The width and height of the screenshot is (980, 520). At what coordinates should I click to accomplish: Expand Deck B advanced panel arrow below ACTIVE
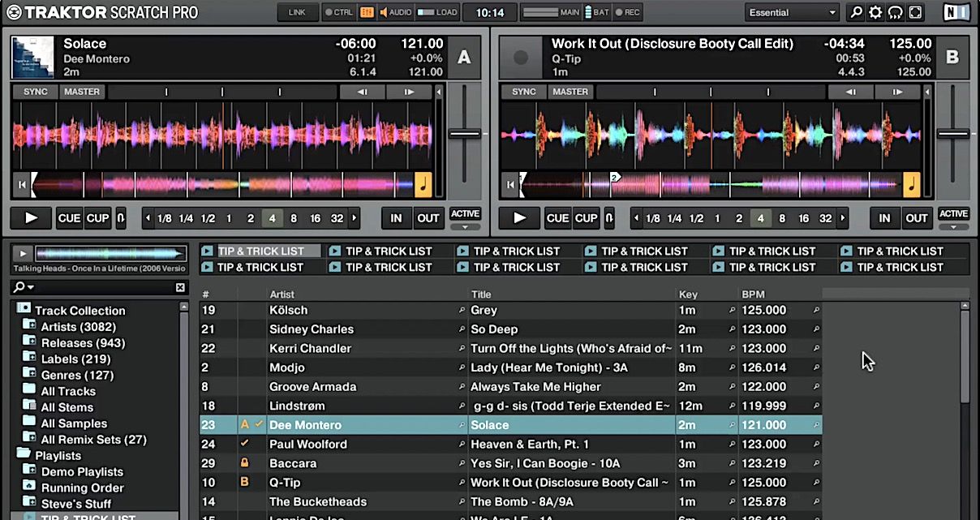pyautogui.click(x=953, y=228)
